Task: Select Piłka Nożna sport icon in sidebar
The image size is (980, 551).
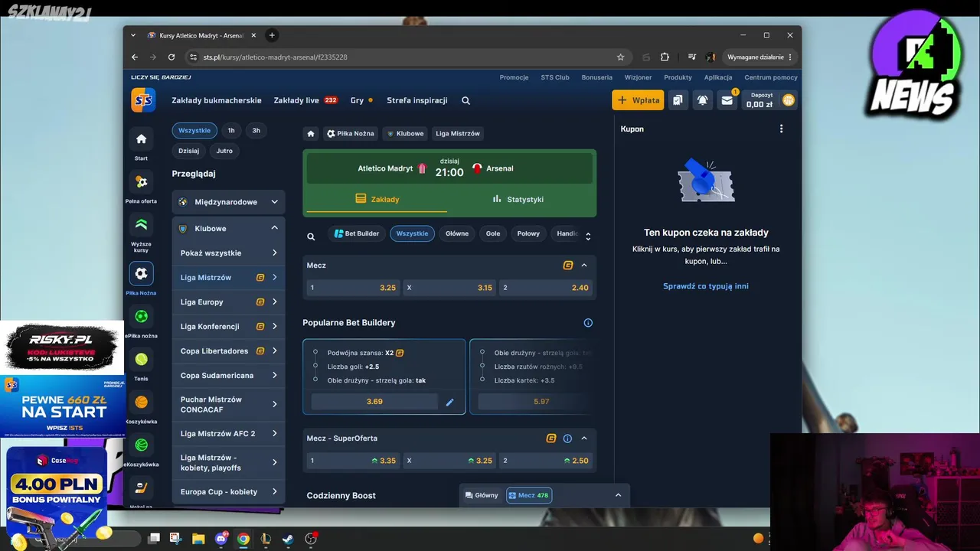Action: click(141, 273)
